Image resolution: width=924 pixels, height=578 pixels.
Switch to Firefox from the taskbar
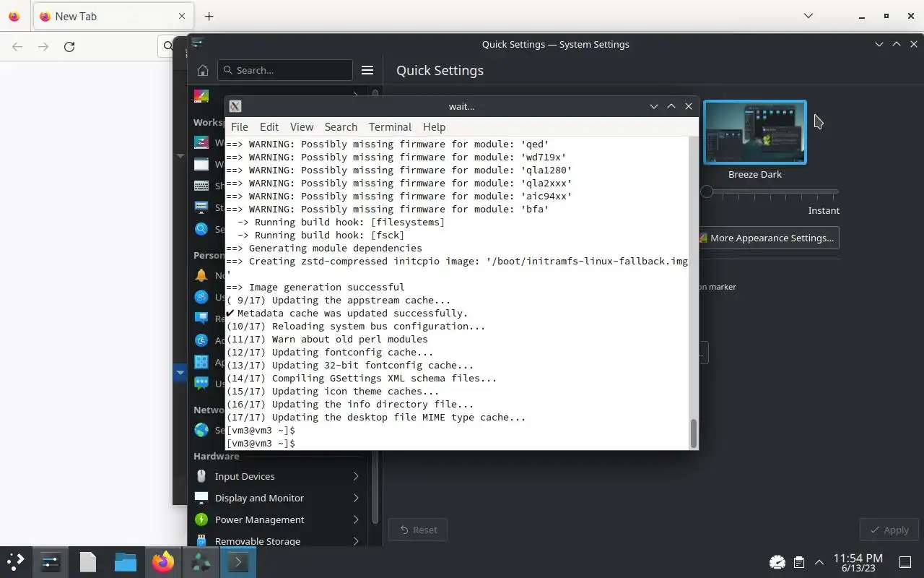163,561
